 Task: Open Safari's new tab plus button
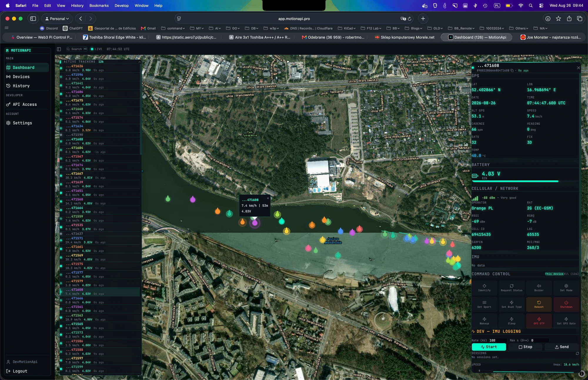click(x=423, y=19)
